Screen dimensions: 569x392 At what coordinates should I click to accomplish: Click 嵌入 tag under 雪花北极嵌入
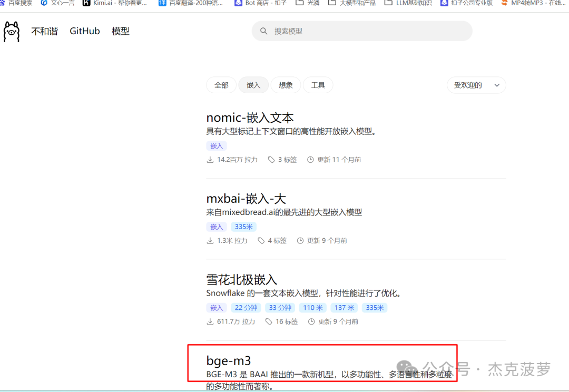pos(217,308)
